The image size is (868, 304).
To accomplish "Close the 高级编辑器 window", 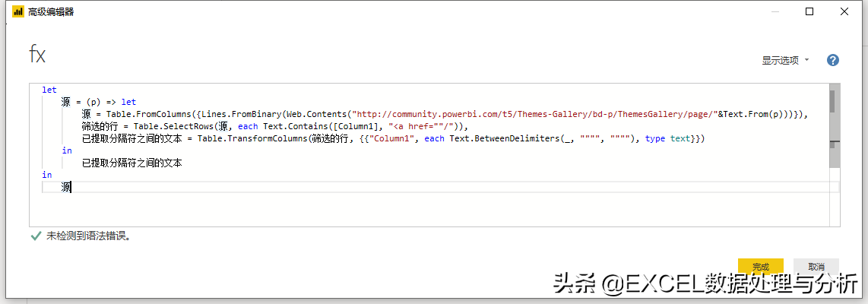I will coord(844,11).
